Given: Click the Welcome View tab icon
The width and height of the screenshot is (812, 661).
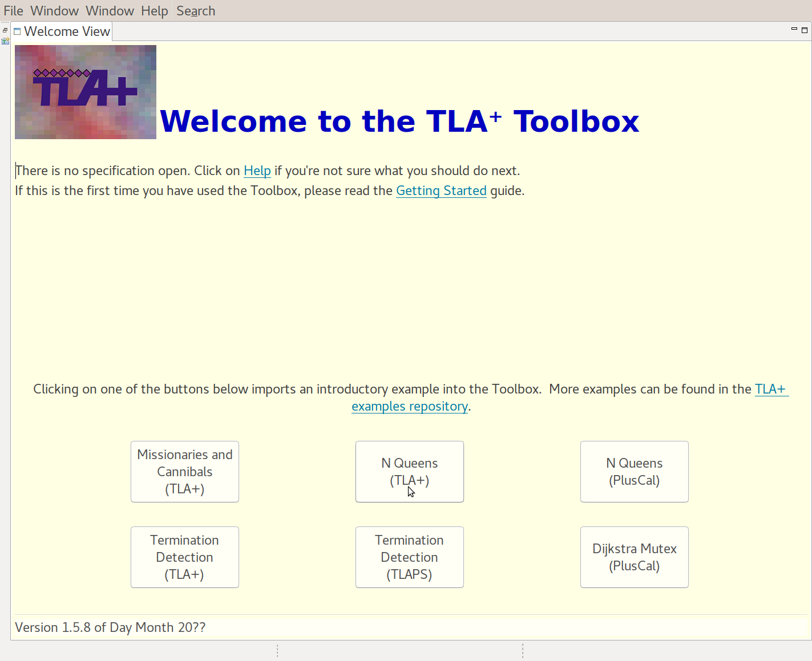Looking at the screenshot, I should 17,31.
